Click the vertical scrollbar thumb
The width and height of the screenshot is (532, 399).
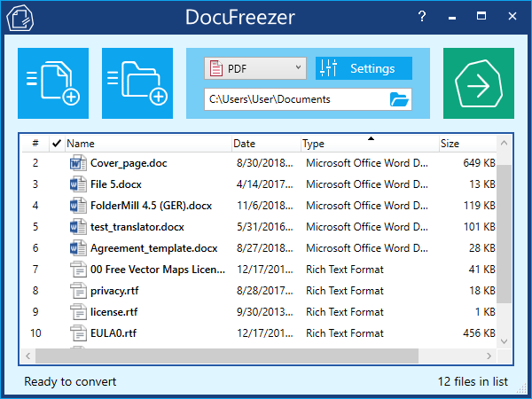[504, 234]
